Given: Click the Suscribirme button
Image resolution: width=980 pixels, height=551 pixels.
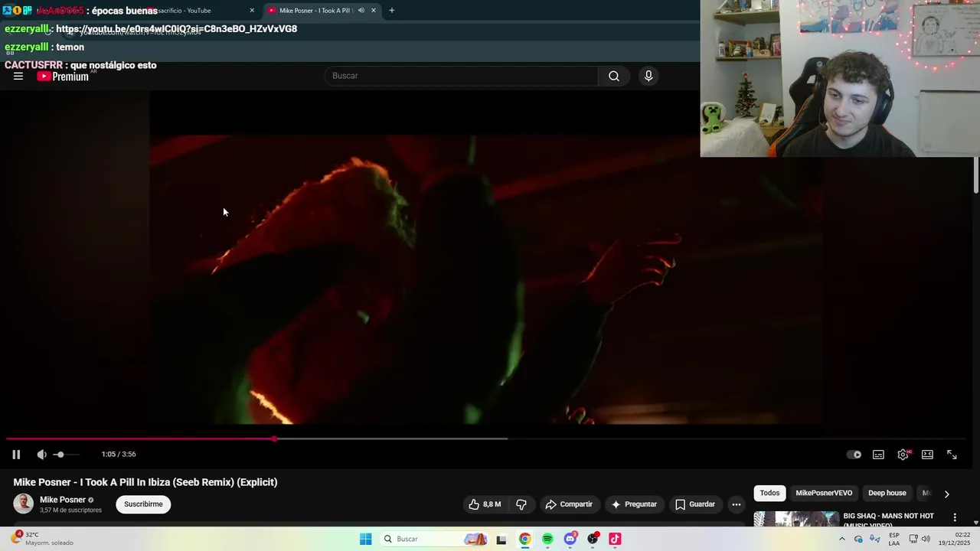Looking at the screenshot, I should [x=143, y=504].
